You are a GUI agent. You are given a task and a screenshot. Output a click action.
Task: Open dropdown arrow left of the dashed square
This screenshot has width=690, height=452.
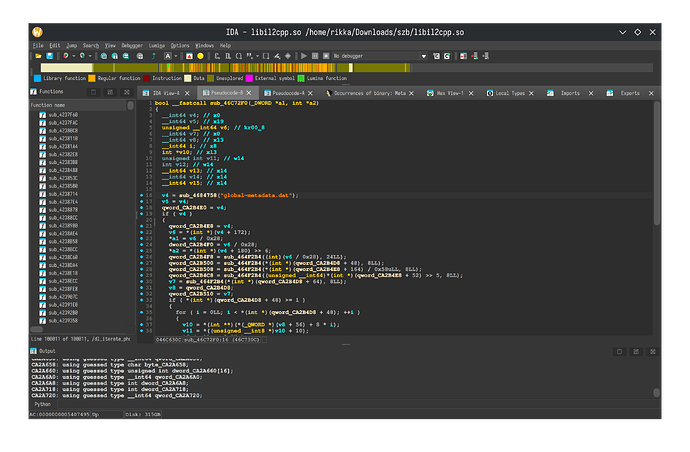tap(257, 56)
